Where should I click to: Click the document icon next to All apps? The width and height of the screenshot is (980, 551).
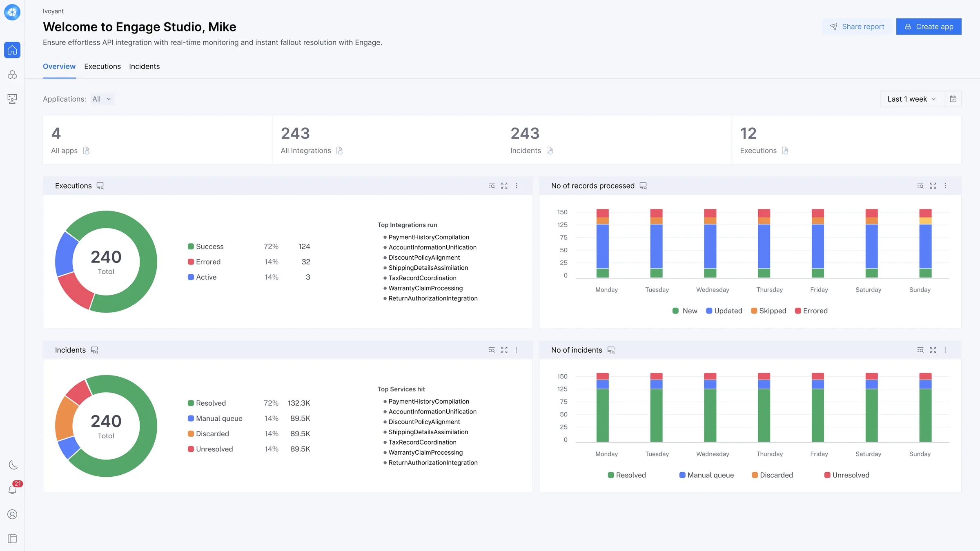tap(86, 151)
